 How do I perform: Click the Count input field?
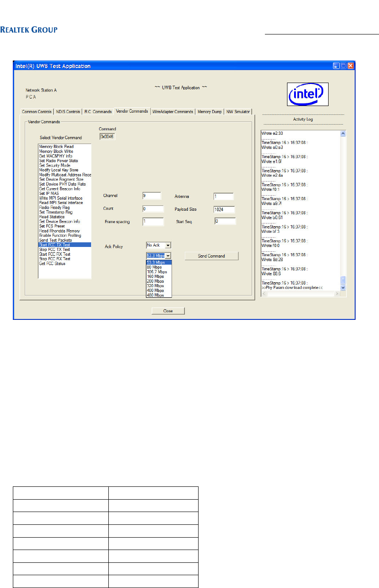click(x=153, y=209)
